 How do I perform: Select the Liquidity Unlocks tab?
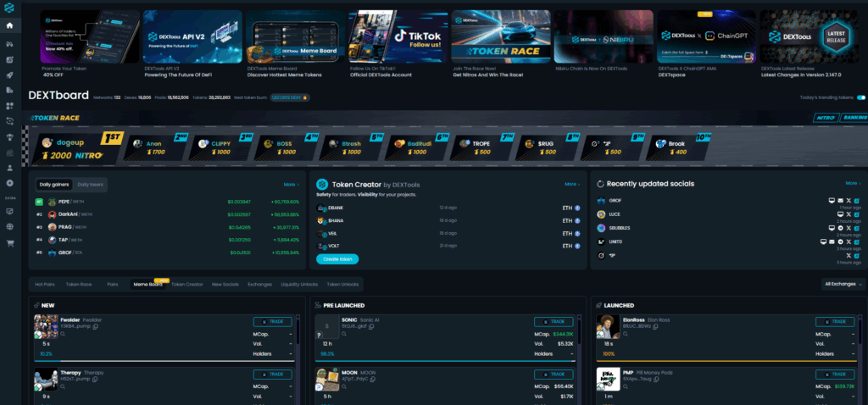pyautogui.click(x=299, y=285)
